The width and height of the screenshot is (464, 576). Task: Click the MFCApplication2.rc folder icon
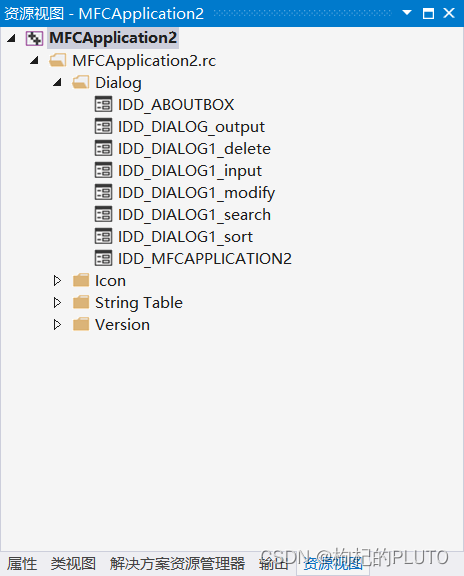(58, 60)
